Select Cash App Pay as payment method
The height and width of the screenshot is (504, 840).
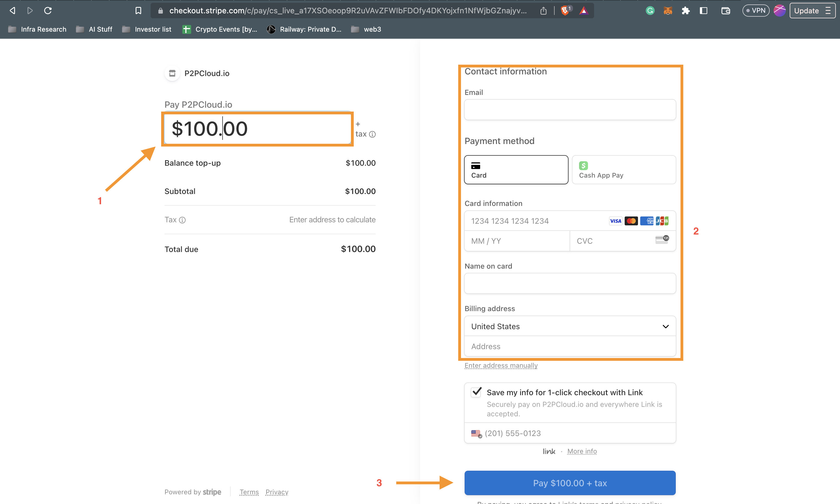tap(624, 170)
